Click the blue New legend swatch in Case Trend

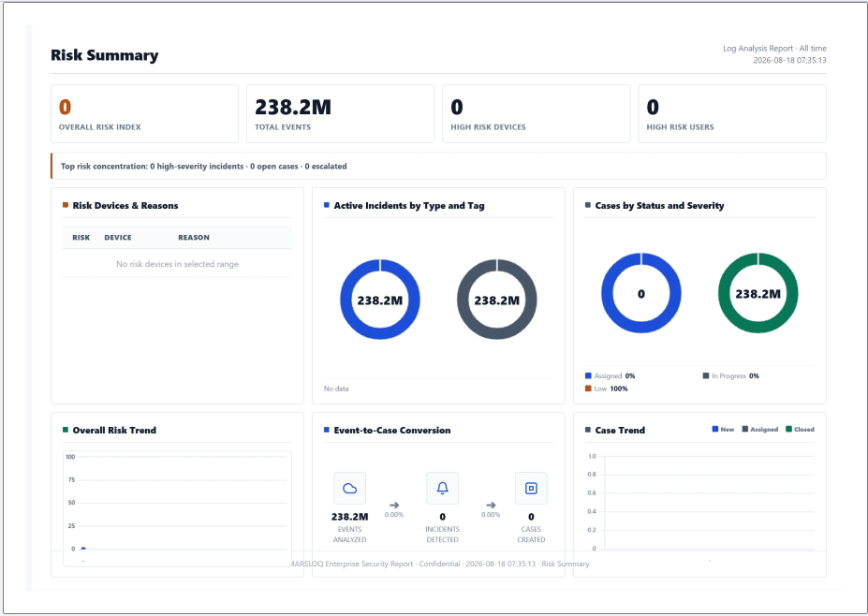coord(715,429)
